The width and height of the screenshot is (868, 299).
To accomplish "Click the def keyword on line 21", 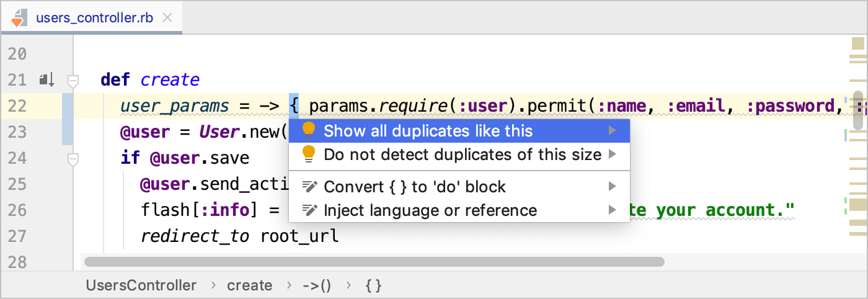I will coord(115,80).
